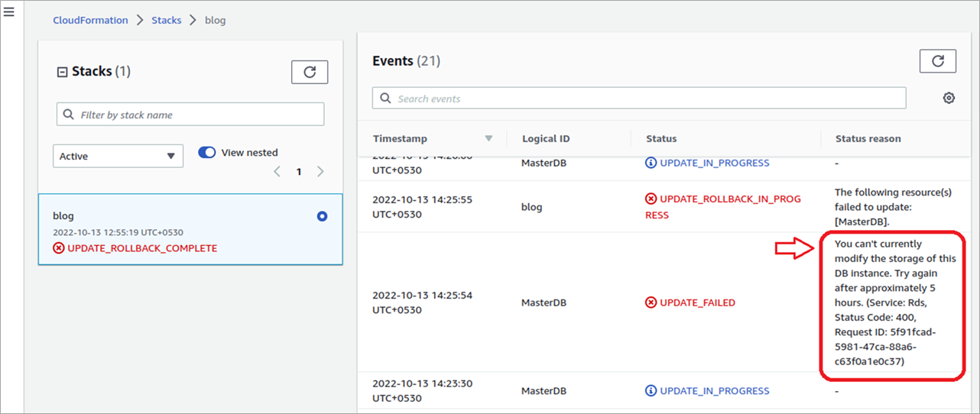
Task: Click page number 1 in stacks pagination
Action: (299, 172)
